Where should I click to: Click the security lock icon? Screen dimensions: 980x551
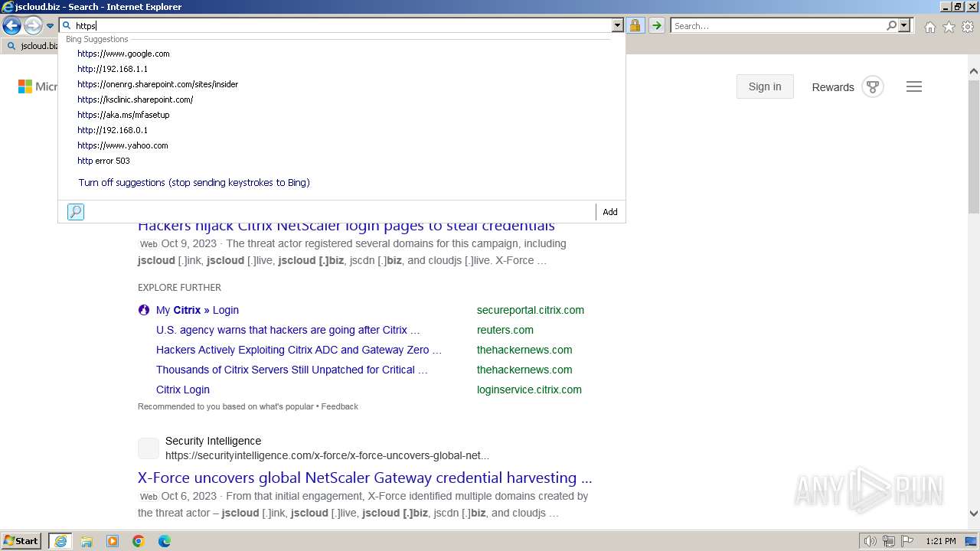pos(635,25)
